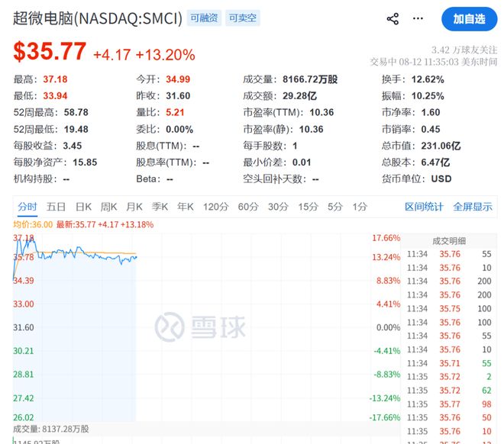Screen dimensions: 504x444
Task: Select the 60分 interval tab
Action: click(x=248, y=207)
